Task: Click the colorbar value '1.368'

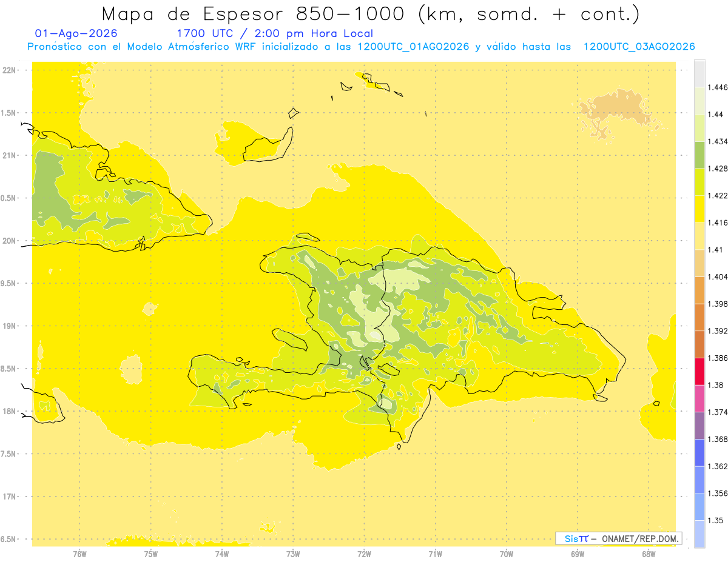Action: [718, 439]
